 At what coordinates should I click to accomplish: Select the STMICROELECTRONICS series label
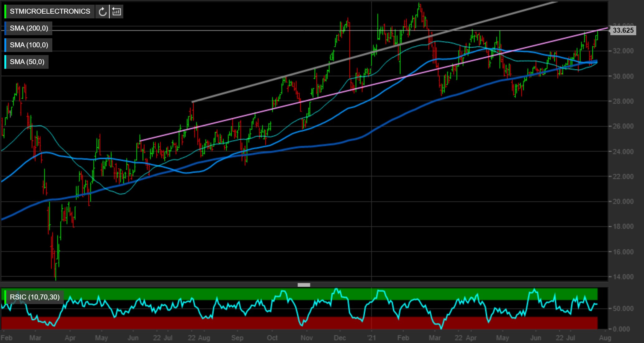click(x=50, y=12)
